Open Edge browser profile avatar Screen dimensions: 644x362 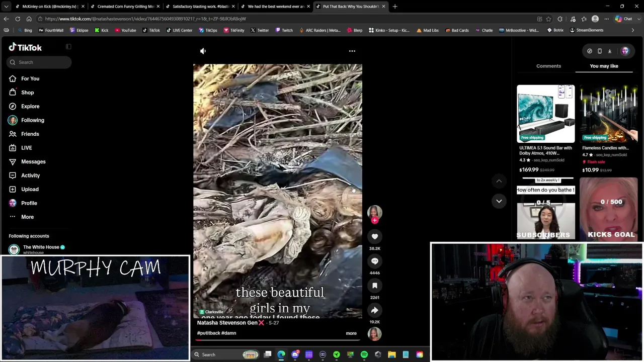tap(595, 19)
